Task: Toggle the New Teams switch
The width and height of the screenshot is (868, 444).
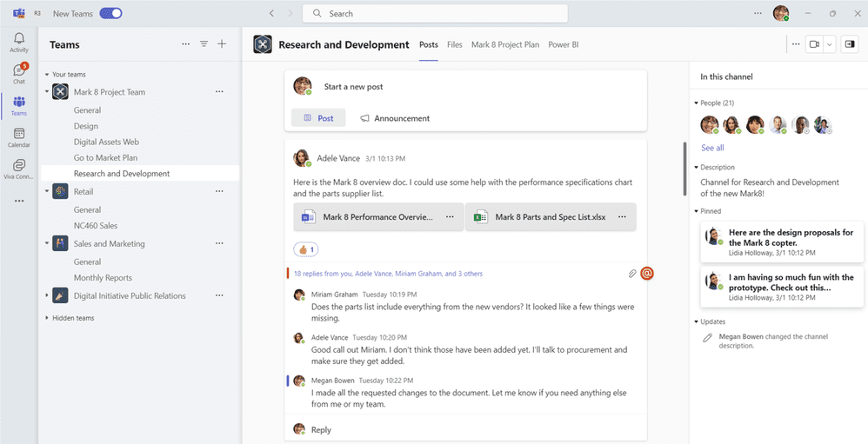Action: tap(110, 13)
